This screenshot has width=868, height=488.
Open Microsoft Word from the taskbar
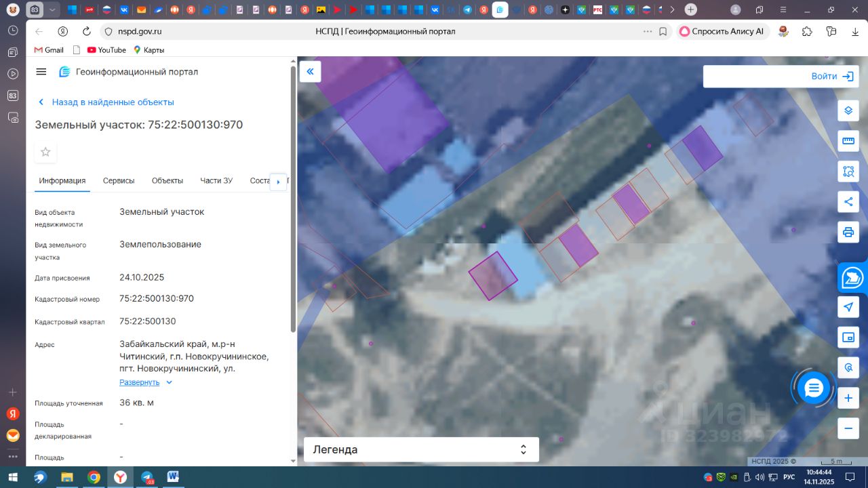click(x=173, y=477)
